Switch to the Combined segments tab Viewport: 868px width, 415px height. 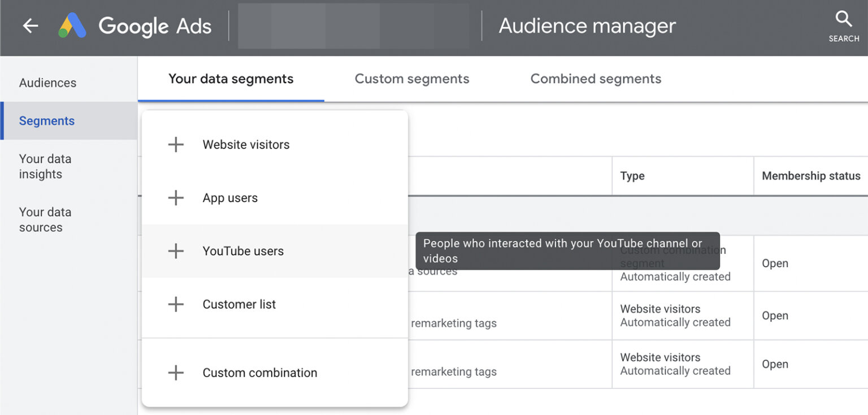(596, 79)
